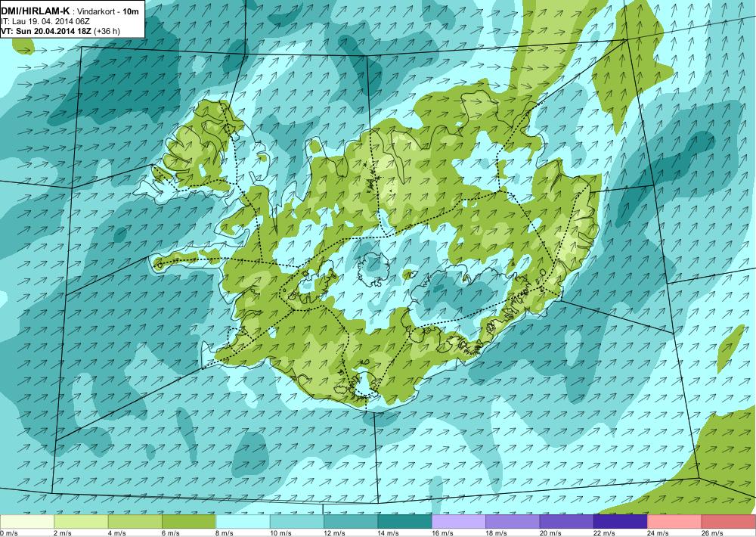Image resolution: width=756 pixels, height=537 pixels.
Task: Click the '6 m/s' legend label
Action: pyautogui.click(x=171, y=533)
